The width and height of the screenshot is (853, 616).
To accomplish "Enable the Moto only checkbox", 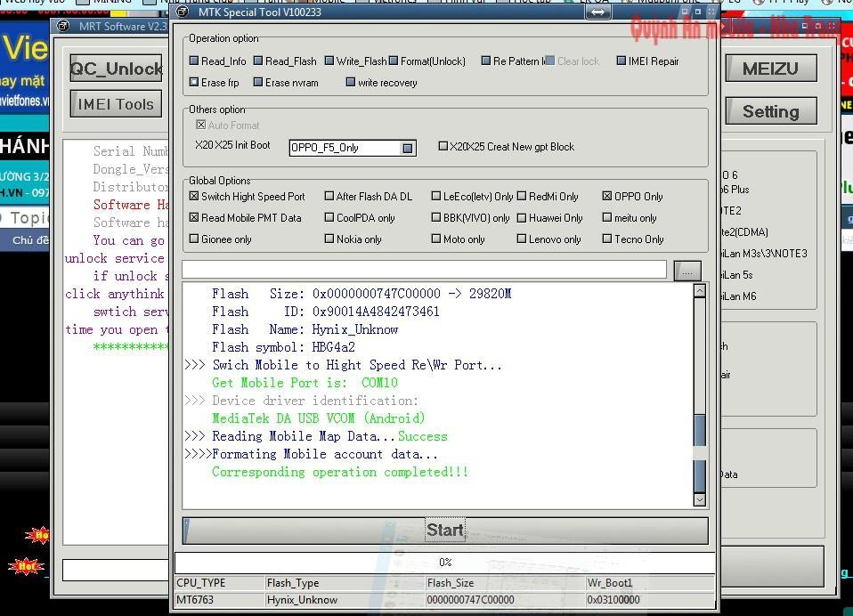I will pos(436,239).
